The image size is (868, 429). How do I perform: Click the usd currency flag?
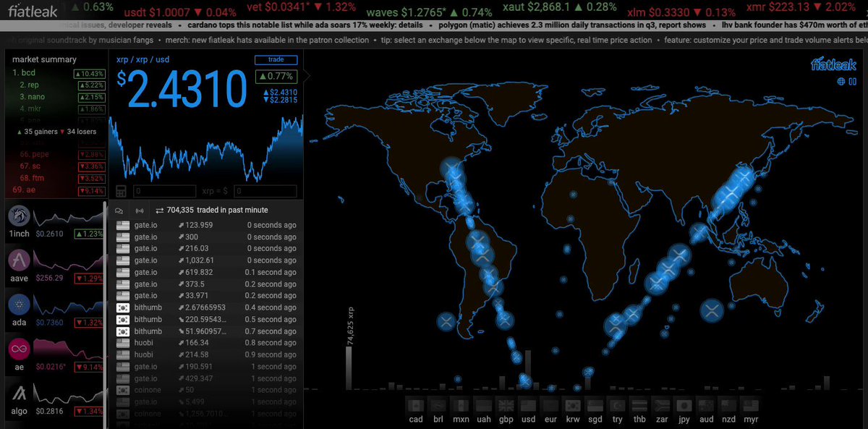point(528,404)
